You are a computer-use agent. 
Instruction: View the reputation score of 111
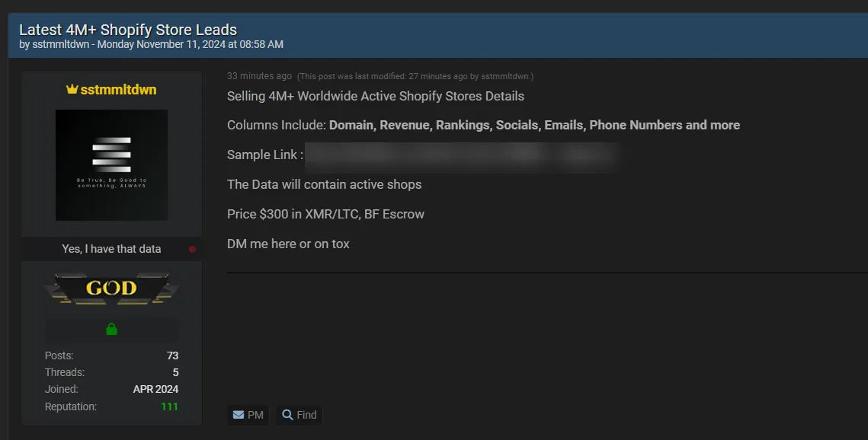(169, 407)
